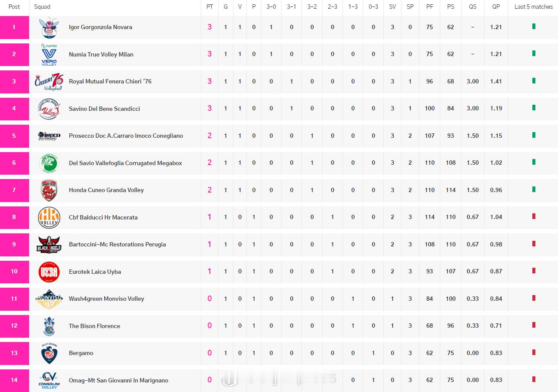
Task: Click the HR Volley Macerata logo
Action: click(x=49, y=217)
